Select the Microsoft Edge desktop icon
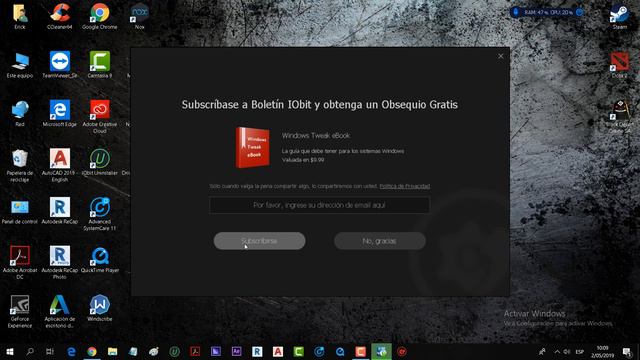 60,114
